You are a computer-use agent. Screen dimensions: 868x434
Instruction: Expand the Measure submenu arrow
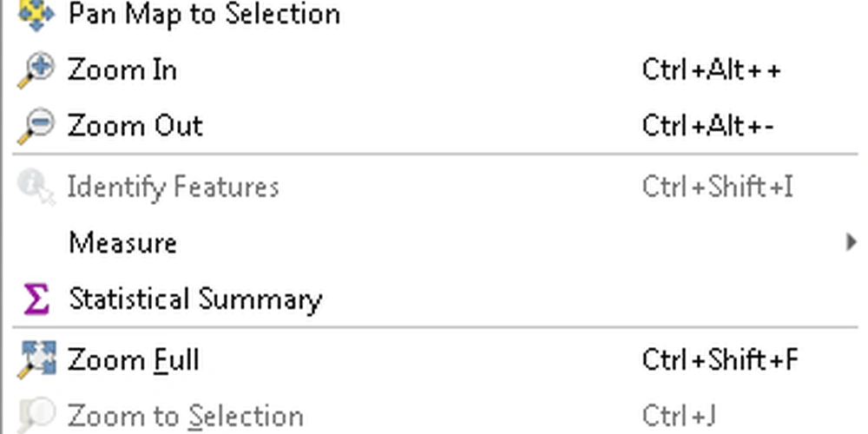pyautogui.click(x=852, y=242)
